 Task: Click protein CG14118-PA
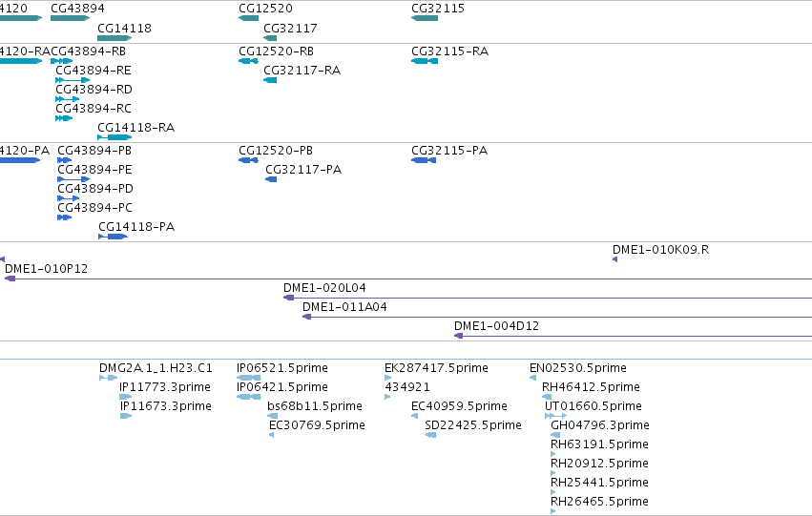point(113,237)
